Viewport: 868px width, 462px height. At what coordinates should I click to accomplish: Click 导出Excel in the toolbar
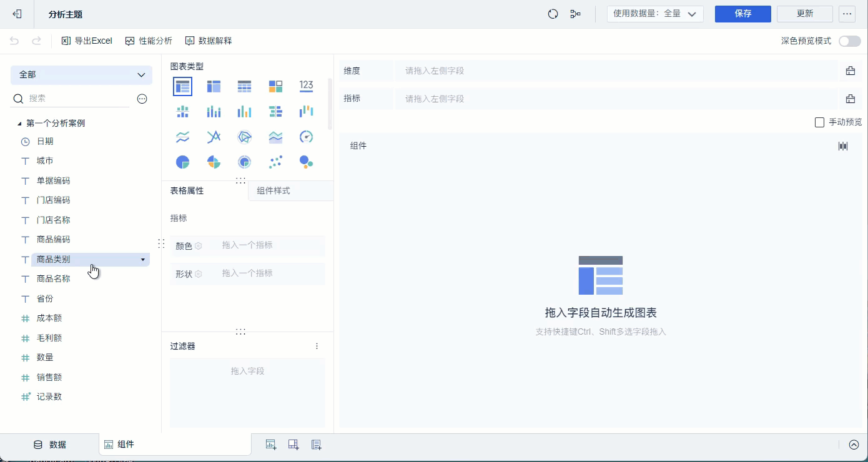87,41
